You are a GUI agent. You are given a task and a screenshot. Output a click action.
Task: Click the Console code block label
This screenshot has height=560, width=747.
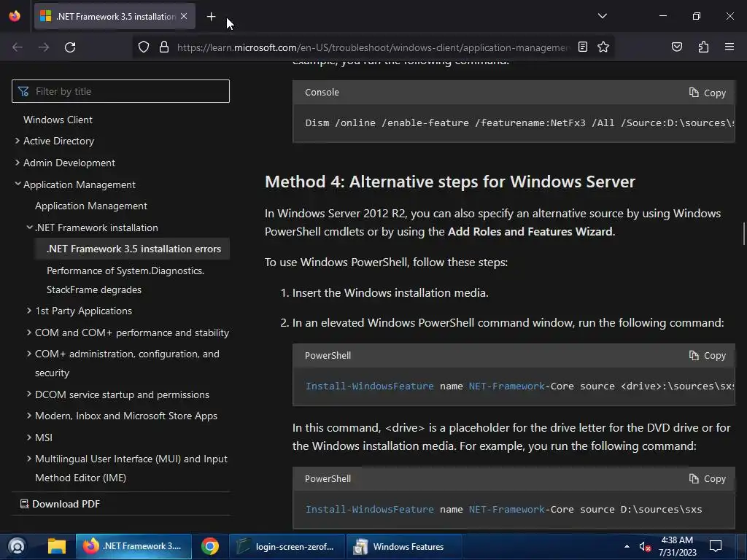(322, 93)
